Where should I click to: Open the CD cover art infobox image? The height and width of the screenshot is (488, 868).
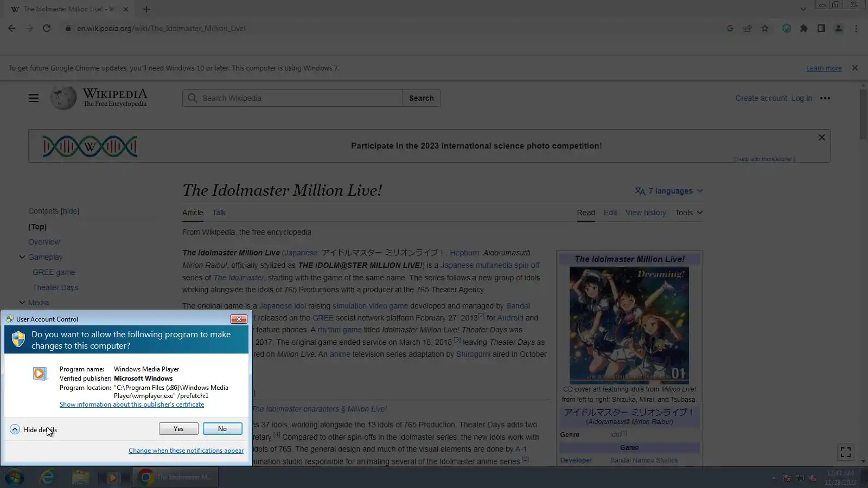coord(629,324)
